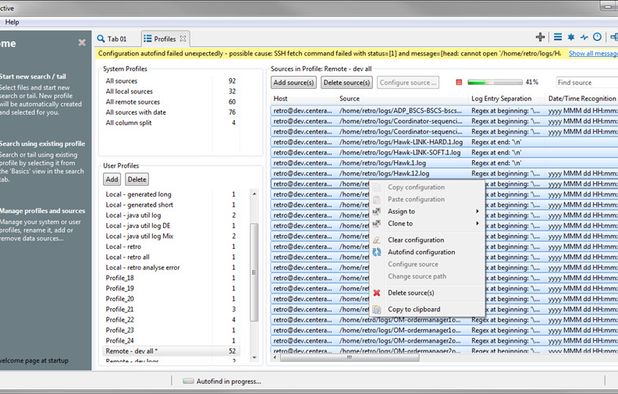Image resolution: width=618 pixels, height=394 pixels.
Task: Select Local - retro analyse error profile
Action: (x=170, y=268)
